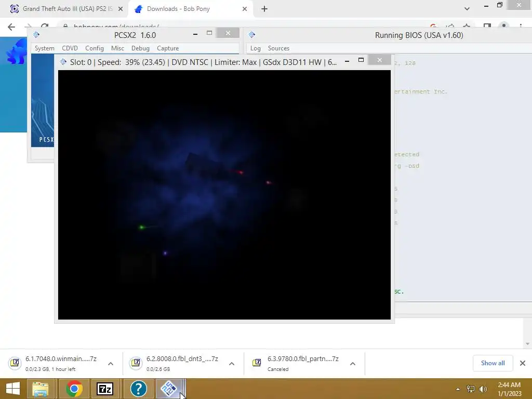Image resolution: width=532 pixels, height=399 pixels.
Task: Click the browser page scrollbar down arrow
Action: (528, 344)
